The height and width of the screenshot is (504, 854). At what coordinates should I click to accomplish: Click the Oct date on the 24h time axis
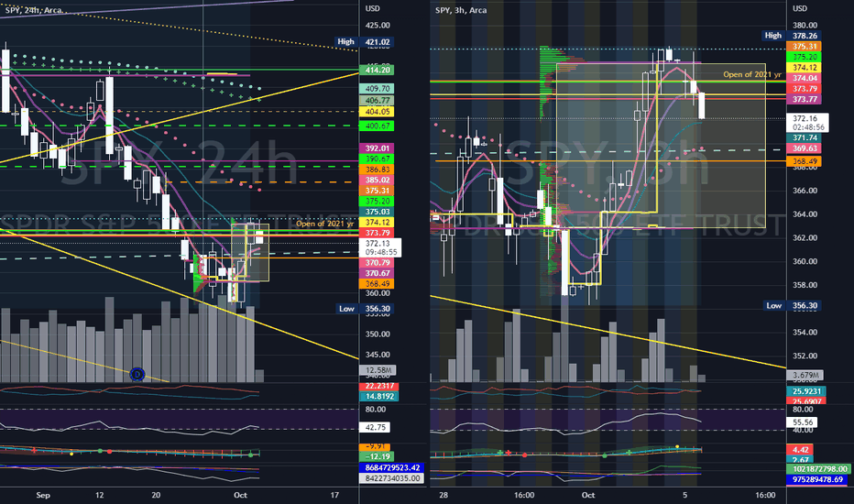(240, 495)
